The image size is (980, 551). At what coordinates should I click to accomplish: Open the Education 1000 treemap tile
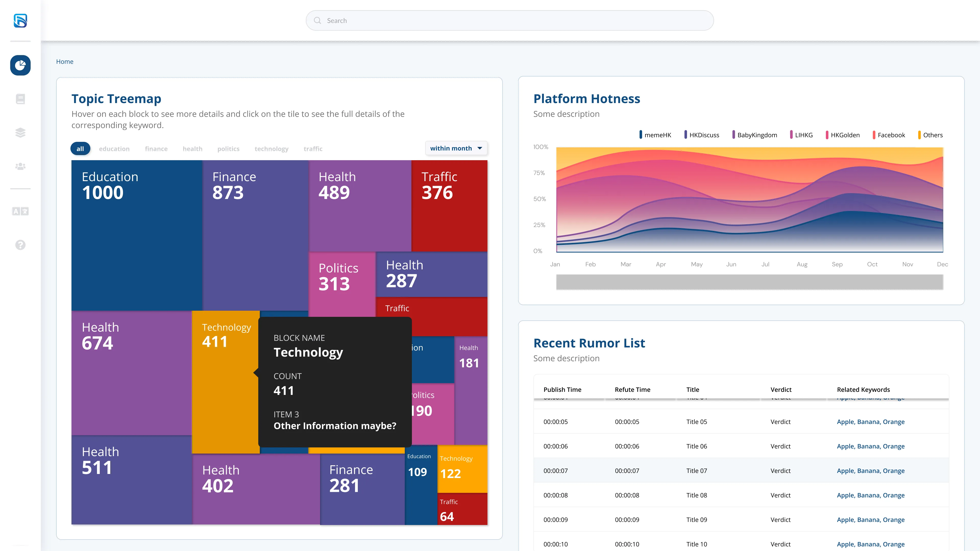pyautogui.click(x=137, y=235)
